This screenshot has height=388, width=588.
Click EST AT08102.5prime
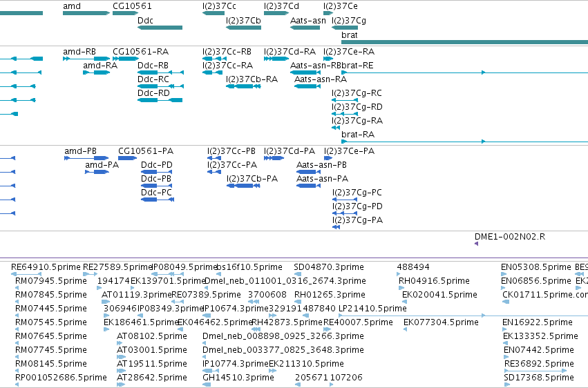coord(120,343)
